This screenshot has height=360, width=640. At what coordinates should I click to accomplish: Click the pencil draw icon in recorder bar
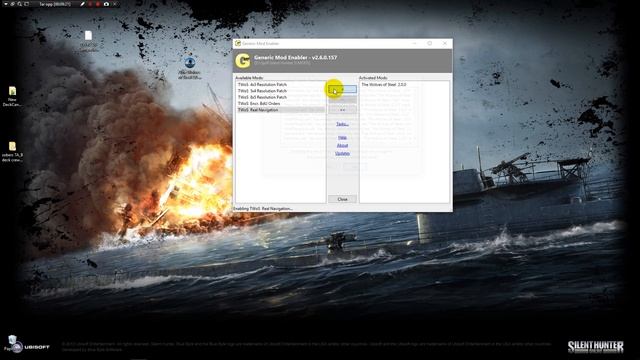tap(82, 4)
